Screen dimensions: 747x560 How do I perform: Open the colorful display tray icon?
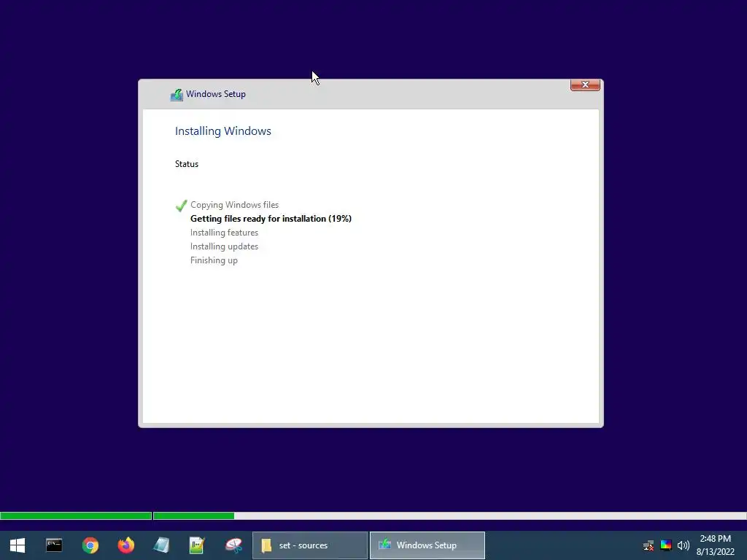point(666,545)
